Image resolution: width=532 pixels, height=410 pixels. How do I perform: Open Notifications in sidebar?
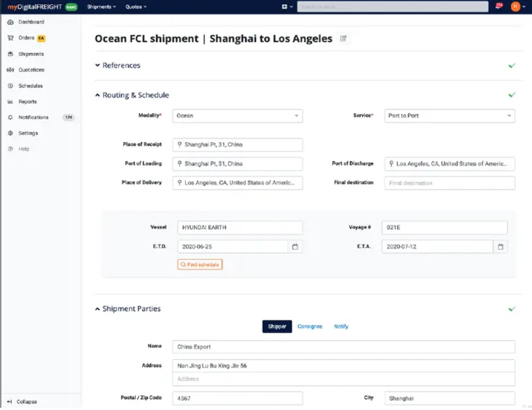click(x=33, y=117)
